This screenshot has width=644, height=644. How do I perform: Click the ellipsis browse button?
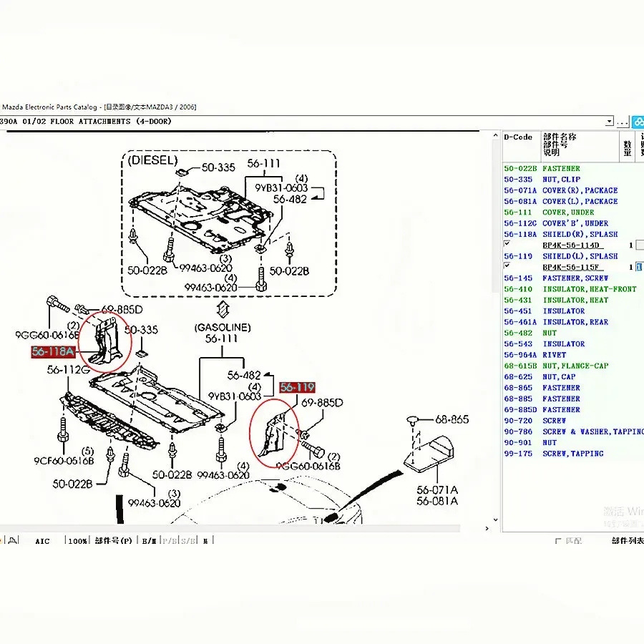click(x=623, y=122)
